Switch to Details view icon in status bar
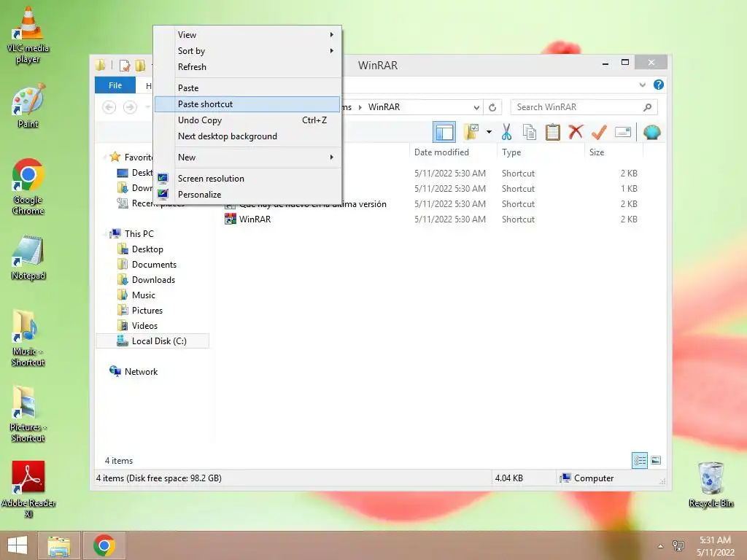Image resolution: width=747 pixels, height=560 pixels. pyautogui.click(x=639, y=461)
